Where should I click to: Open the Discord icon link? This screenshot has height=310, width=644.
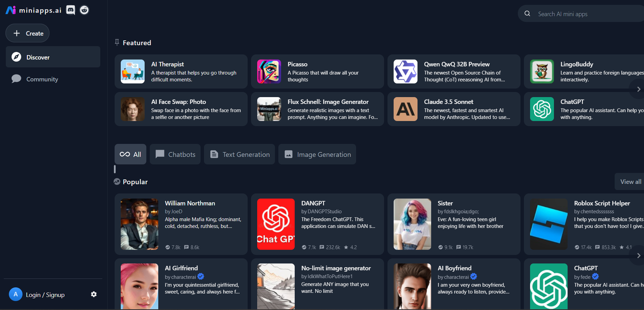tap(70, 10)
